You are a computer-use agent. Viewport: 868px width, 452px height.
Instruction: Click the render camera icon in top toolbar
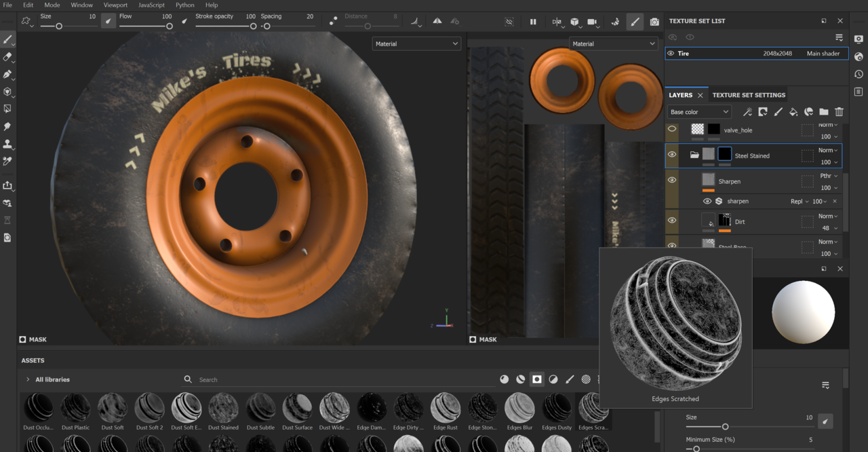coord(654,22)
